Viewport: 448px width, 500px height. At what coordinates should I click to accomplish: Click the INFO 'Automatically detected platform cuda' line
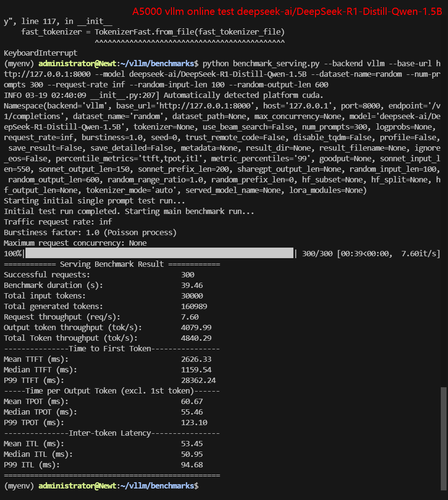pos(163,95)
